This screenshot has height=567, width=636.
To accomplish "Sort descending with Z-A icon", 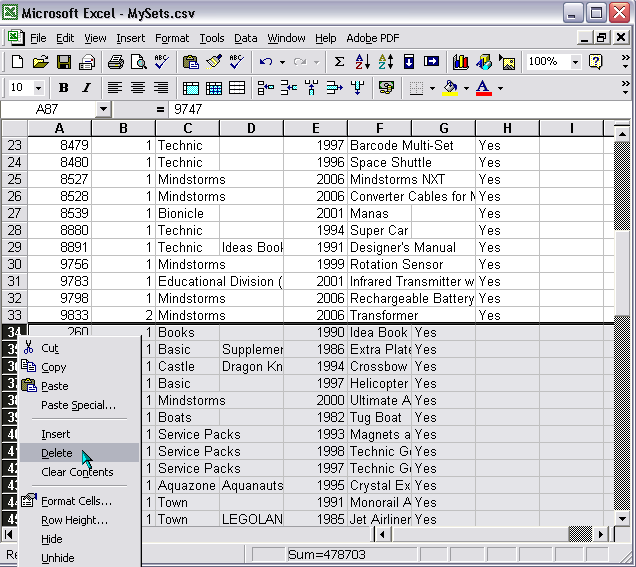I will pyautogui.click(x=386, y=62).
